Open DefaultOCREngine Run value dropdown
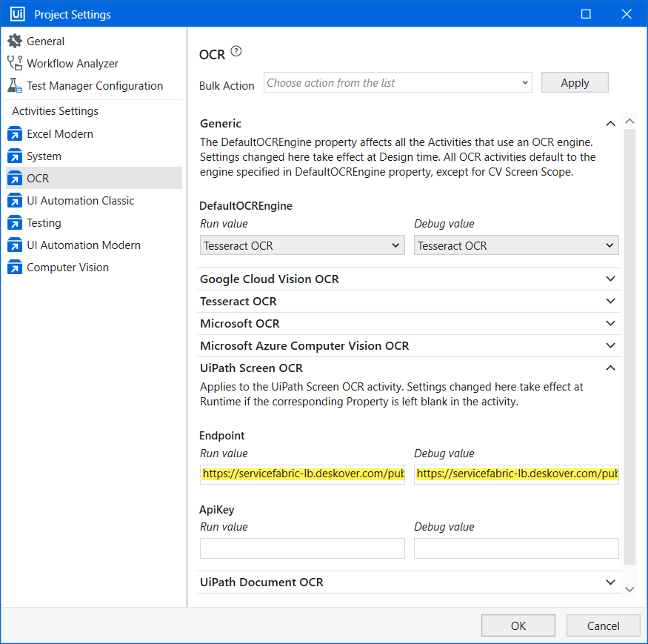This screenshot has width=648, height=644. pos(302,245)
